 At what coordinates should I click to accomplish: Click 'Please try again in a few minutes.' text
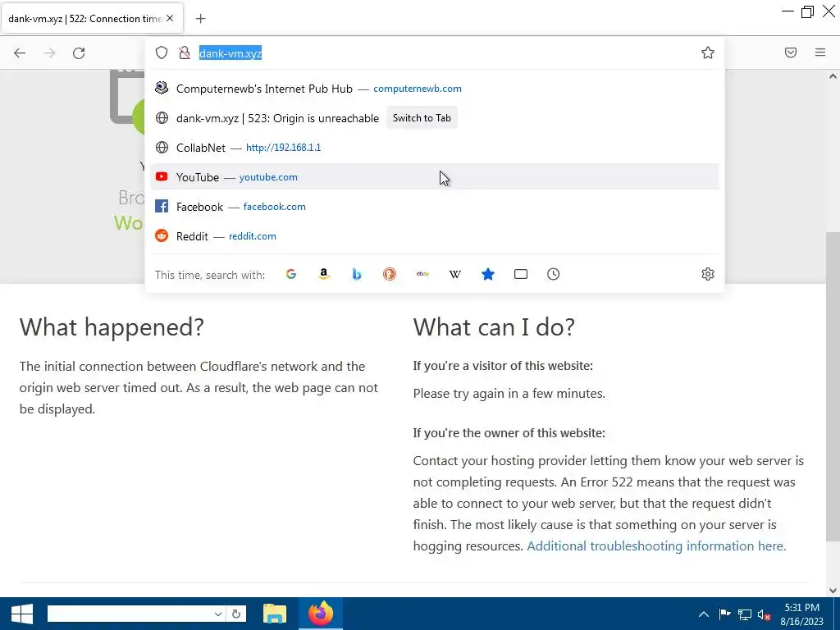pyautogui.click(x=509, y=394)
